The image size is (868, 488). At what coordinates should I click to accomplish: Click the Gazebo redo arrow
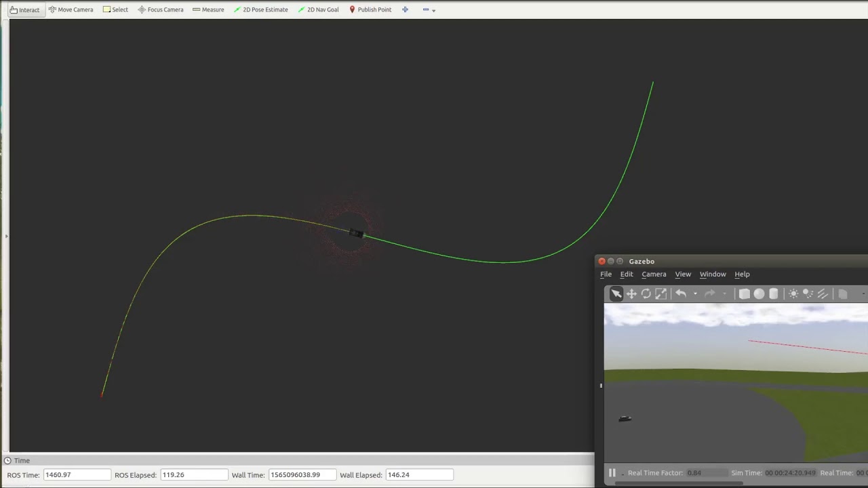pyautogui.click(x=709, y=293)
